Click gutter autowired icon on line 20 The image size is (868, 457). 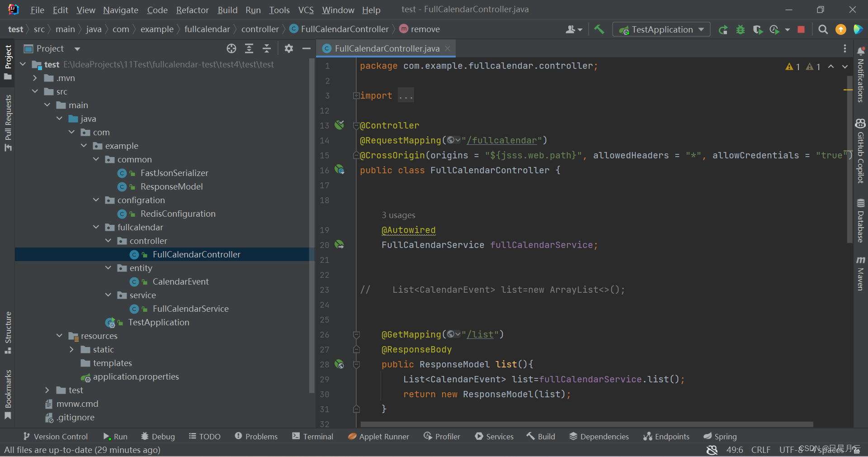point(340,245)
